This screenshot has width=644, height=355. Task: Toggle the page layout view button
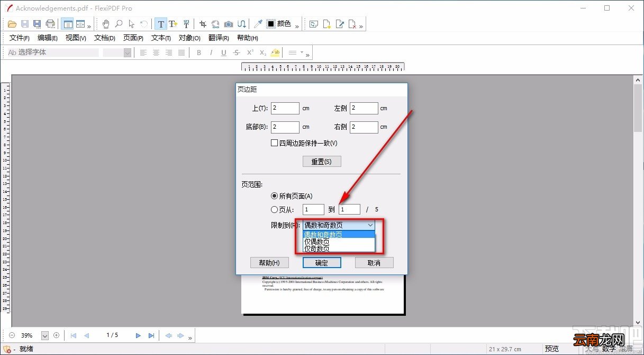tap(67, 24)
